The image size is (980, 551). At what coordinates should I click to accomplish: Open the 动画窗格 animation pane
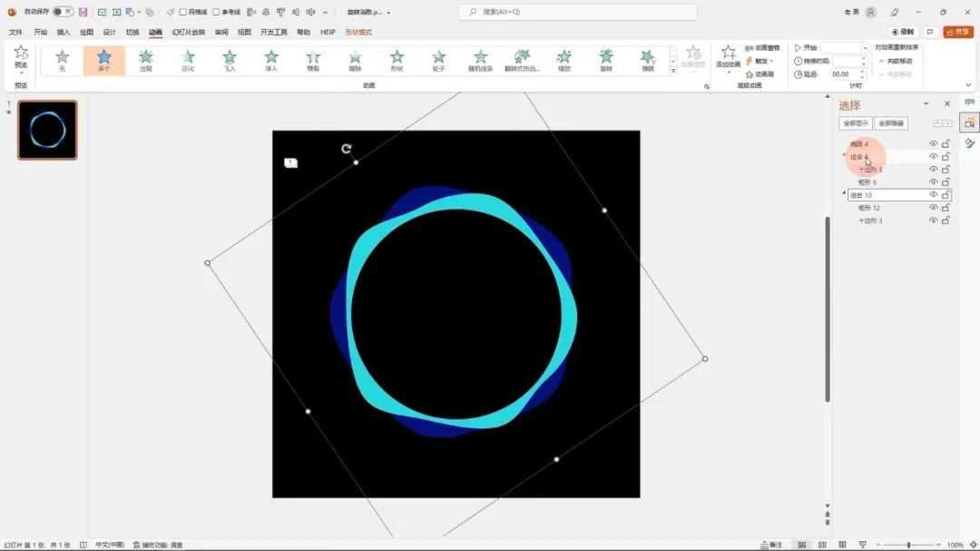point(761,48)
